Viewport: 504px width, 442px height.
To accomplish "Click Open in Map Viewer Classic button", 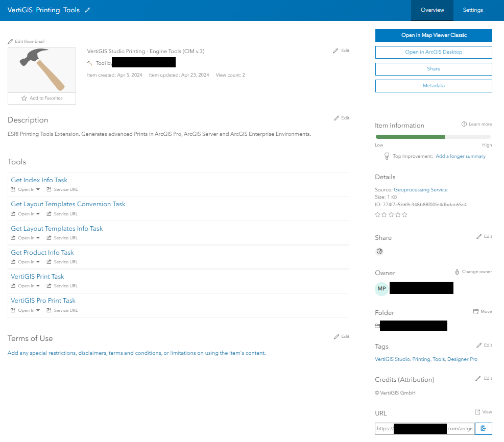I will tap(434, 35).
